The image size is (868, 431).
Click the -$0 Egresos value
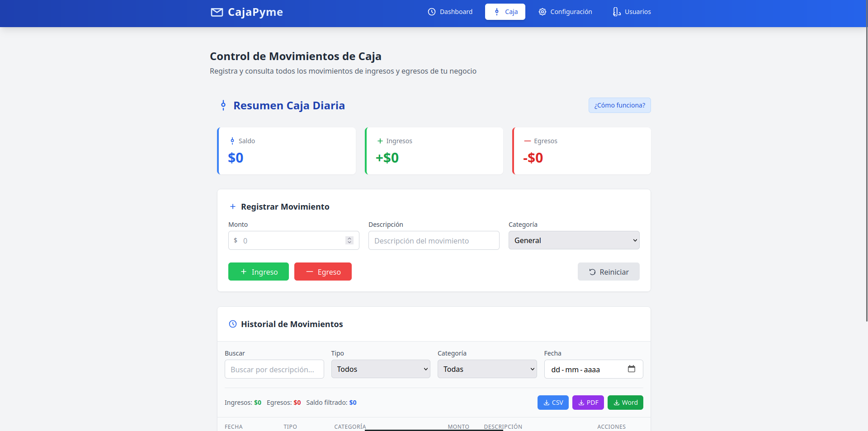click(533, 158)
